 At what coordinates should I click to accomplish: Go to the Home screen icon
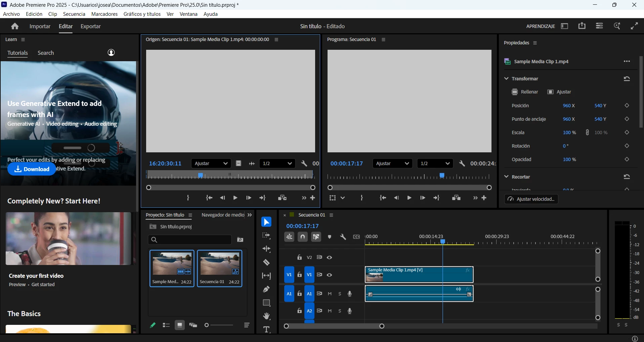[x=15, y=26]
